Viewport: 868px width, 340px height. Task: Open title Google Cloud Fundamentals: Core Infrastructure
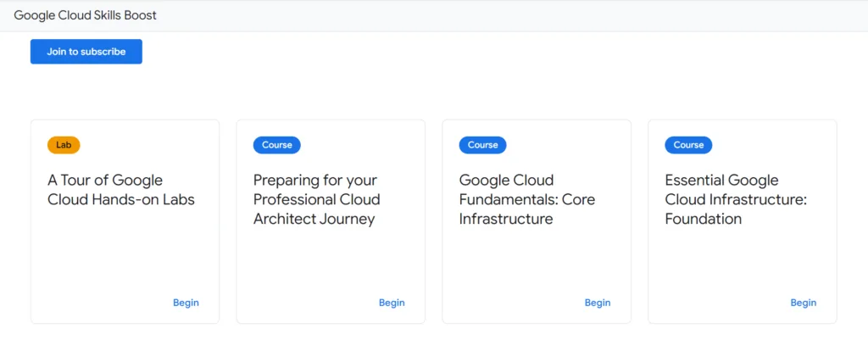click(527, 199)
